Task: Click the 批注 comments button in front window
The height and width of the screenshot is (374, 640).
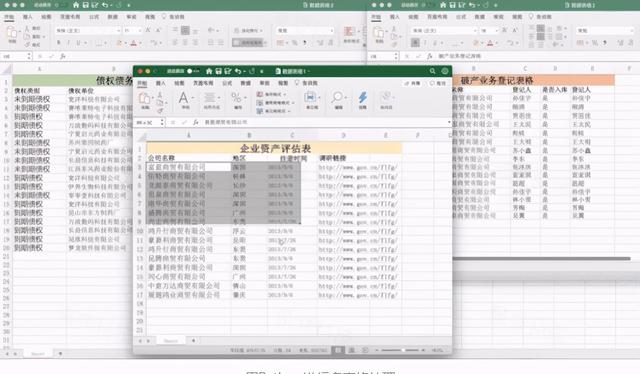Action: 438,83
